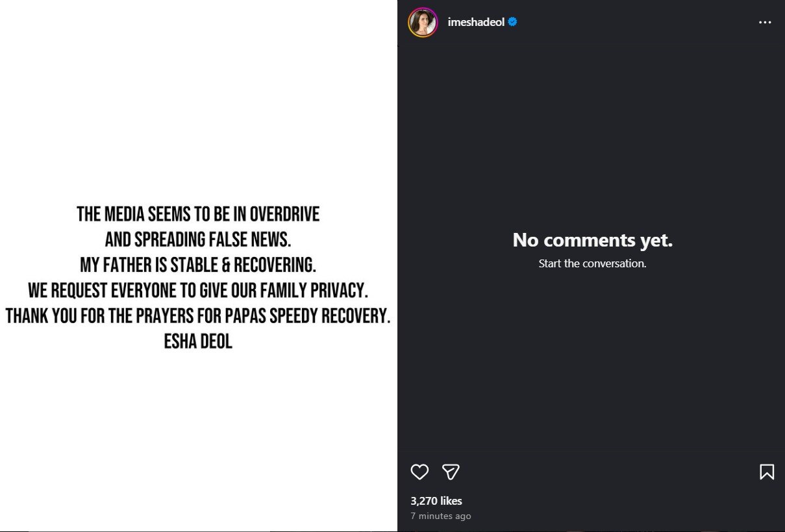Go to the imeshadeol username profile
785x532 pixels.
(476, 22)
